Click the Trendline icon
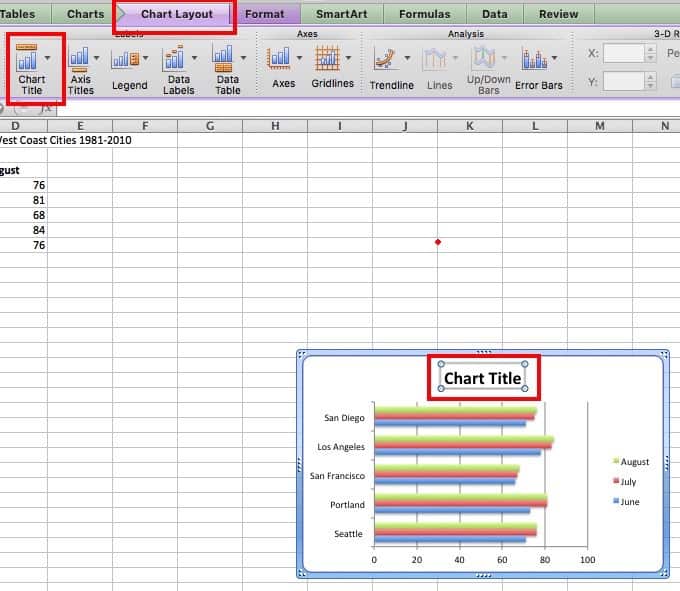This screenshot has height=591, width=680. [x=385, y=59]
